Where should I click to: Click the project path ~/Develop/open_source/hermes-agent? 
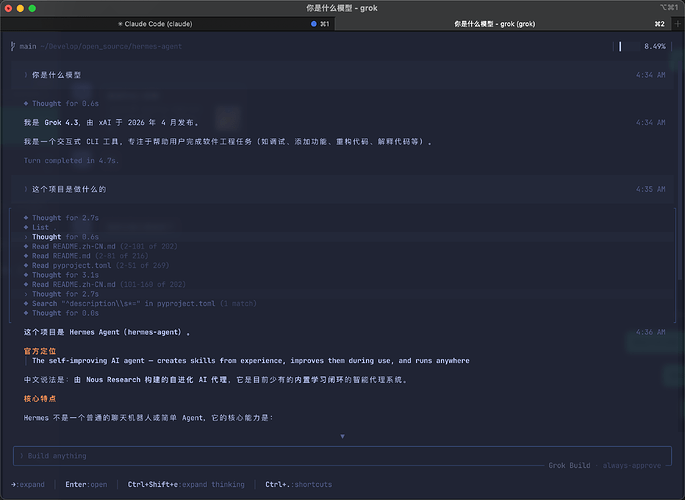click(x=111, y=46)
